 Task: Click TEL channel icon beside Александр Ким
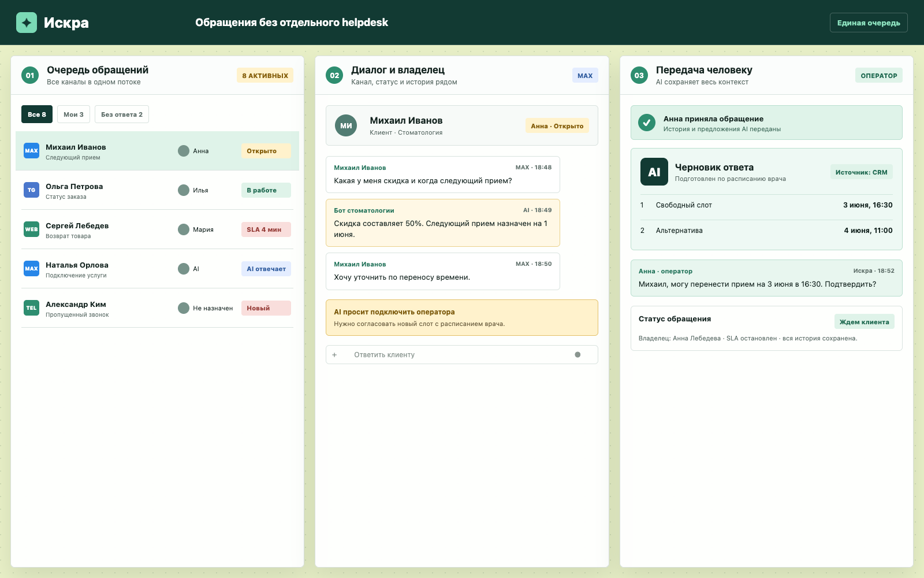(31, 308)
